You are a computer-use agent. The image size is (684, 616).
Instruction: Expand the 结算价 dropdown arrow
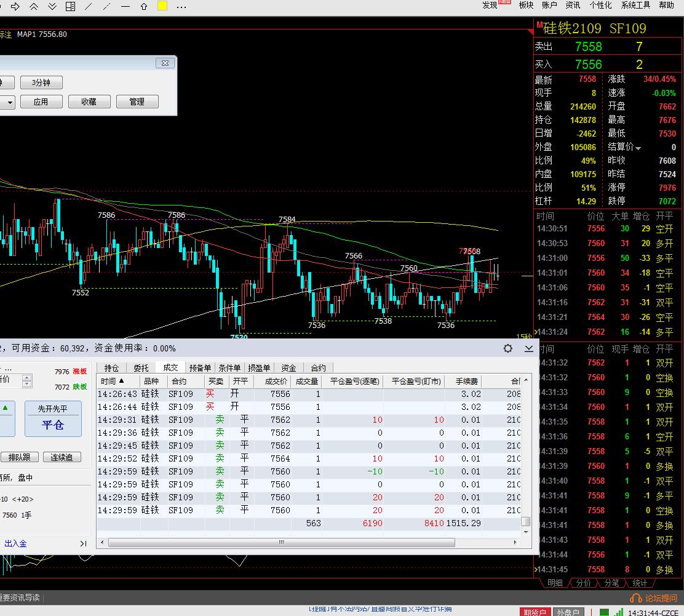coord(638,148)
